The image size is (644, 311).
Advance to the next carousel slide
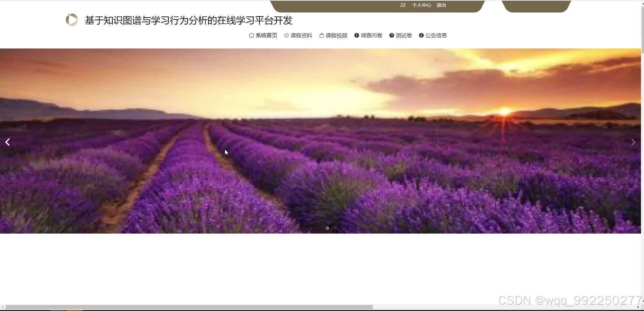click(x=633, y=142)
